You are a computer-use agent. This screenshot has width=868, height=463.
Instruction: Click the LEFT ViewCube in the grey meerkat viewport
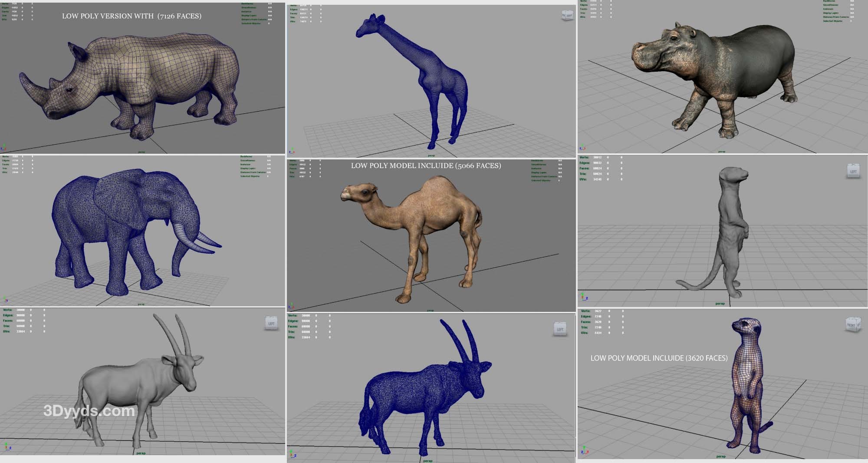[853, 171]
